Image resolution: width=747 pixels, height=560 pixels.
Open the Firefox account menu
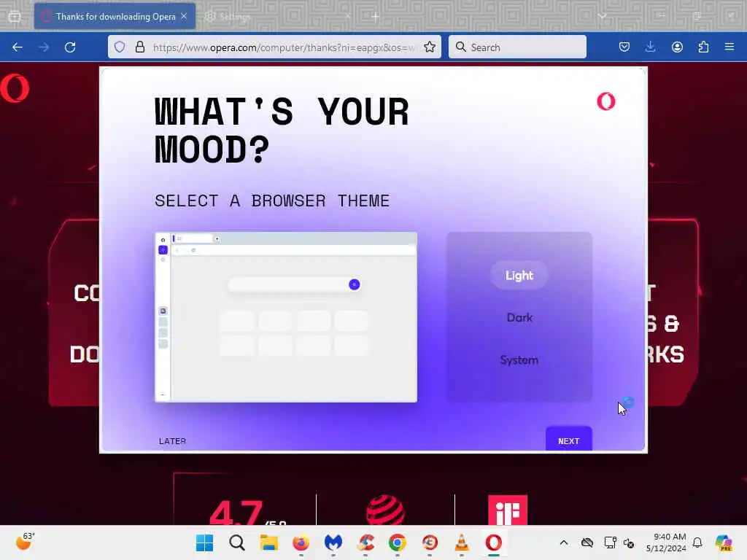coord(677,47)
